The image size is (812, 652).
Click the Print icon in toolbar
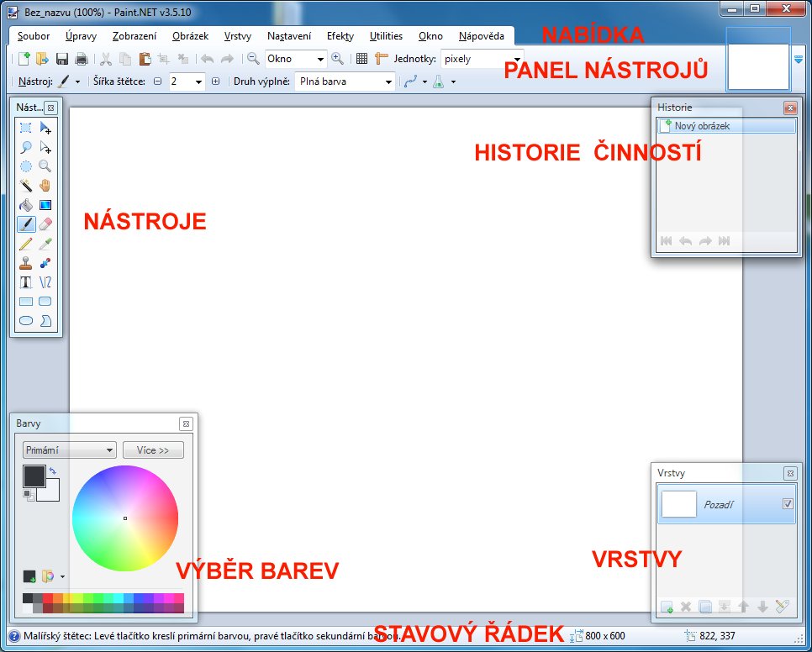click(x=82, y=59)
